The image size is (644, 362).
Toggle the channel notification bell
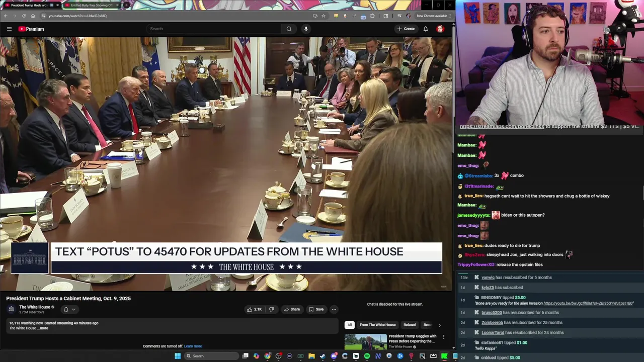point(66,310)
